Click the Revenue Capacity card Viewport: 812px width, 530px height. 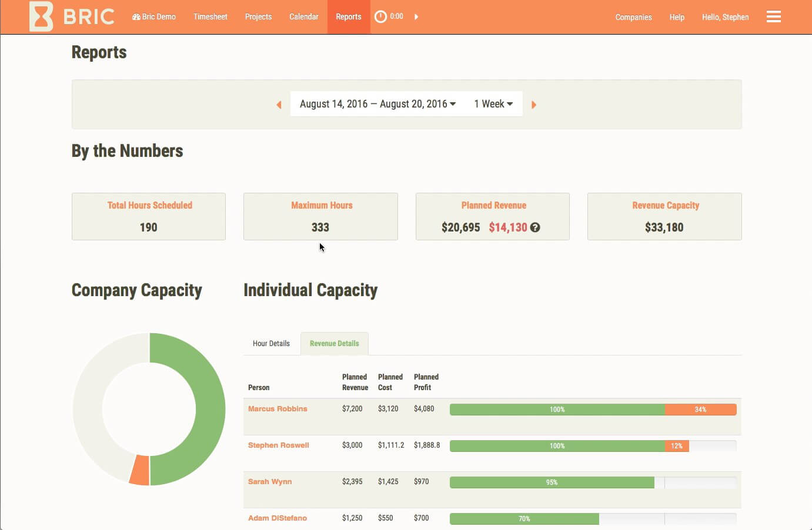point(664,216)
